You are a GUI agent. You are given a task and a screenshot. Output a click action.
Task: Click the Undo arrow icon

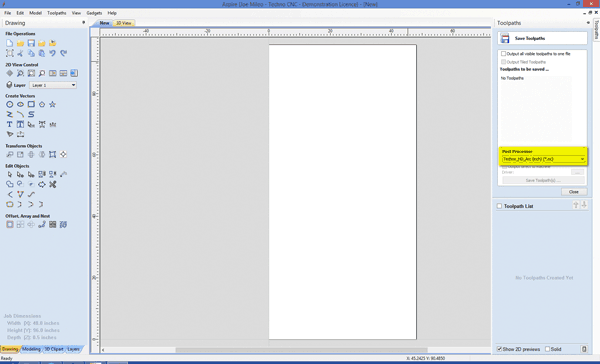52,53
